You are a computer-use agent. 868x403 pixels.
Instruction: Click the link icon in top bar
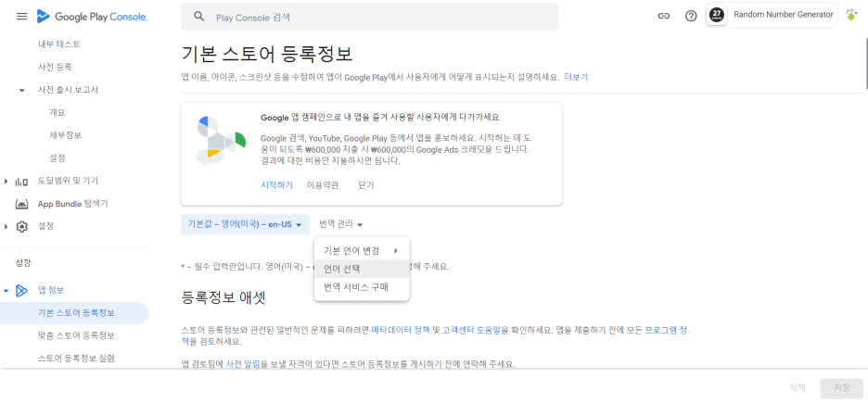663,16
